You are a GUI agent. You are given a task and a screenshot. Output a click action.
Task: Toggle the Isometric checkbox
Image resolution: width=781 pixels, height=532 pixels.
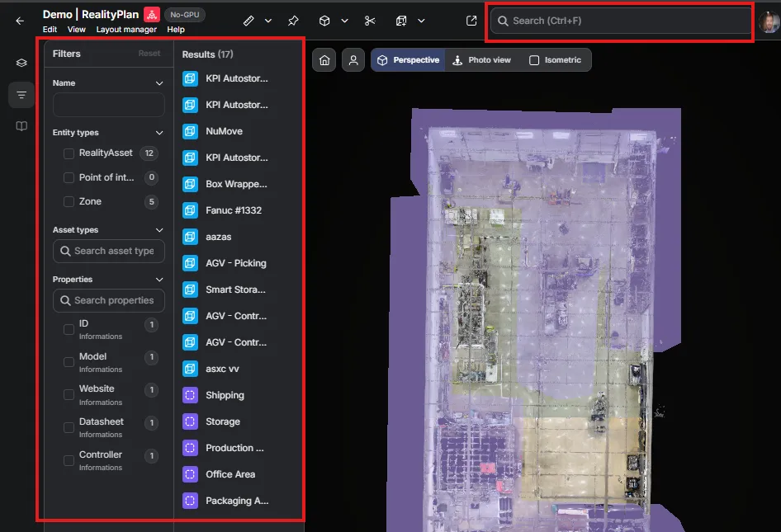534,60
